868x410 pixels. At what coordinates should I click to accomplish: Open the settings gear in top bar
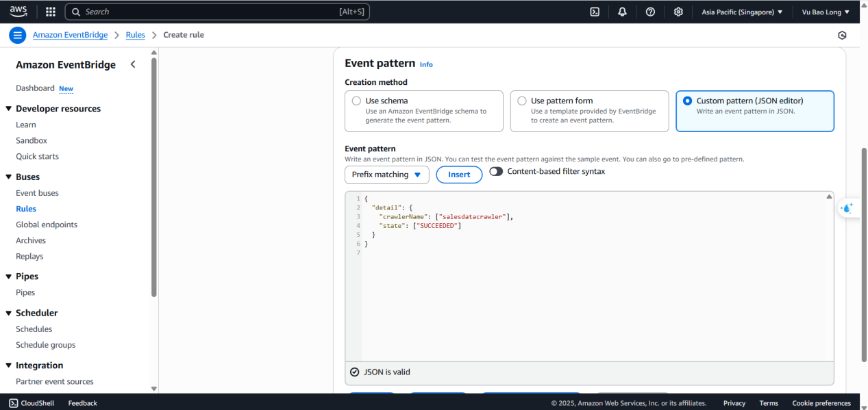pos(678,12)
